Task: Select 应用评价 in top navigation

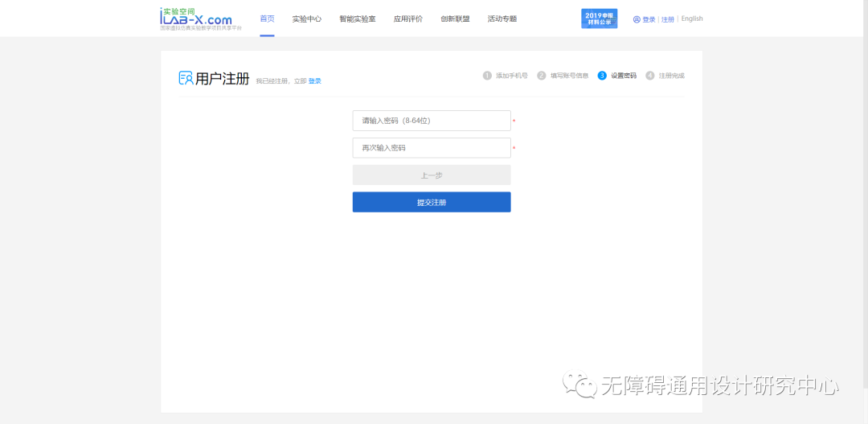Action: point(407,19)
